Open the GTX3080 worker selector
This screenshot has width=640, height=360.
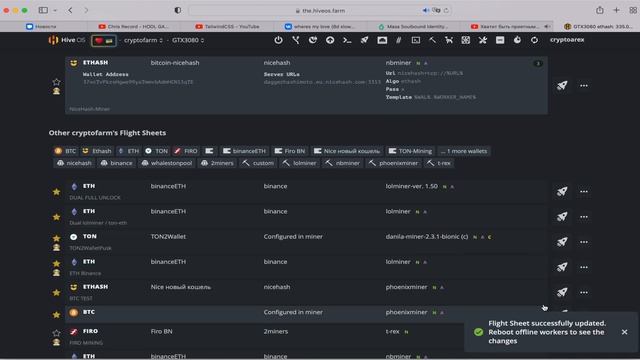coord(188,40)
